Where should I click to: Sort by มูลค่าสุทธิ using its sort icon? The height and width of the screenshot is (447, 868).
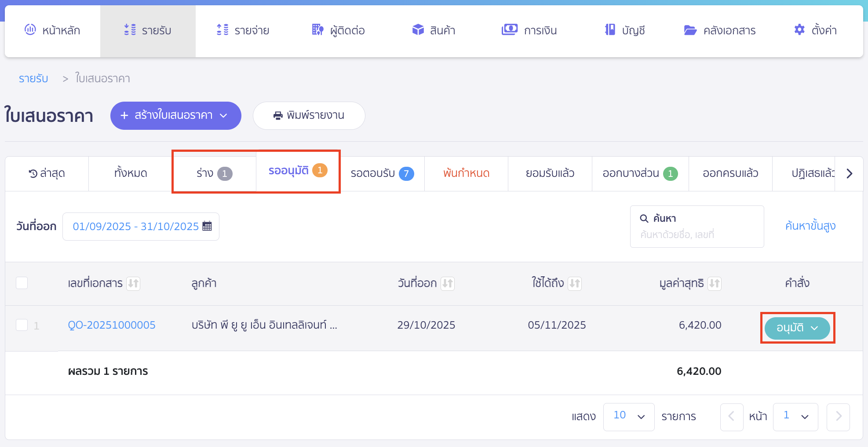[x=715, y=283]
